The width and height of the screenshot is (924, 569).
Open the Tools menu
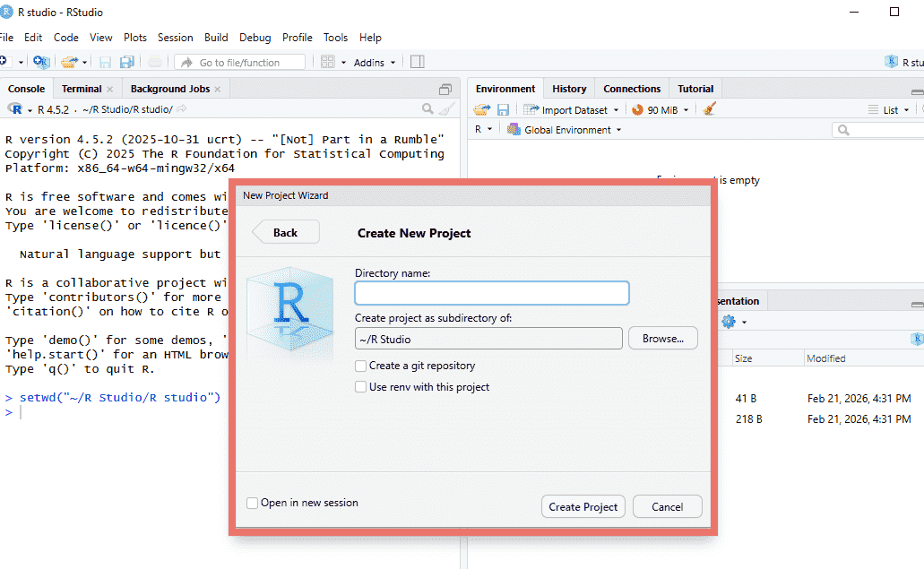(x=335, y=37)
